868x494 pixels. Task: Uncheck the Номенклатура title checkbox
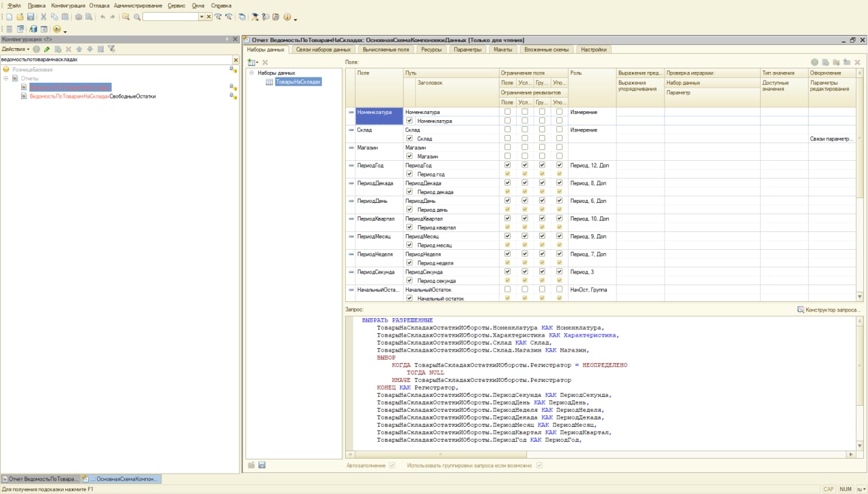409,121
